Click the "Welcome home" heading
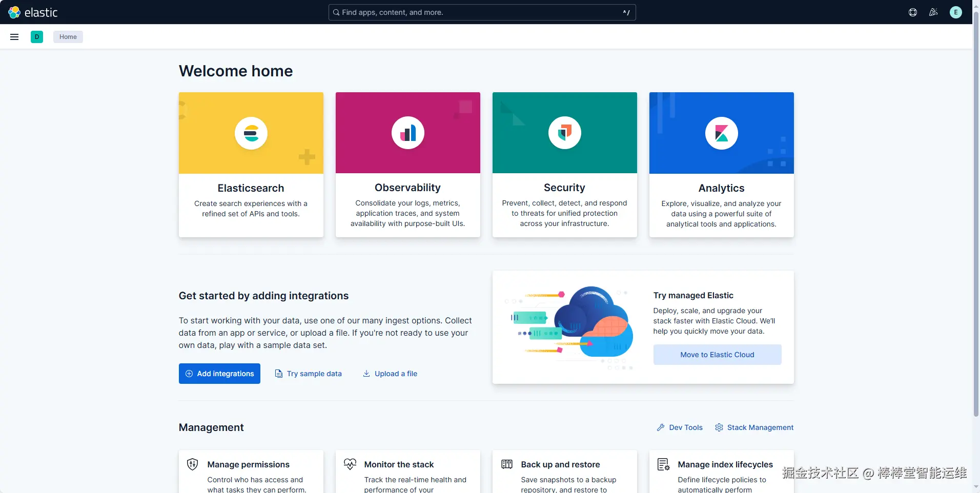 [x=236, y=71]
